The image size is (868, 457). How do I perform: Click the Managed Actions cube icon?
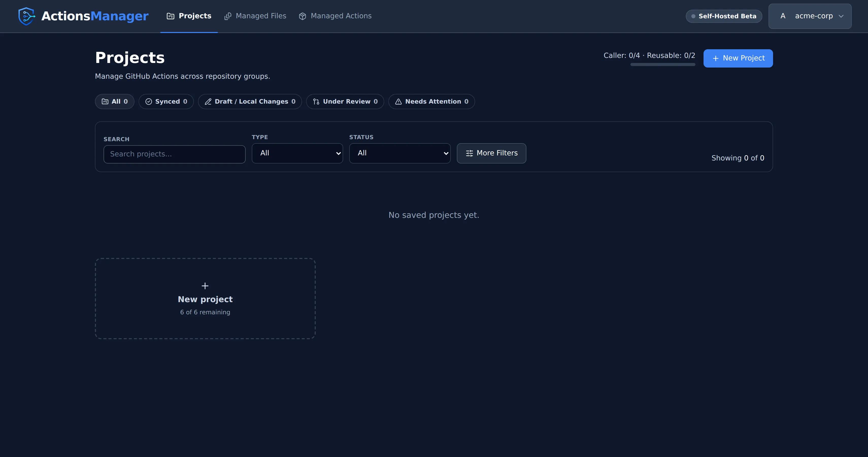[x=303, y=16]
